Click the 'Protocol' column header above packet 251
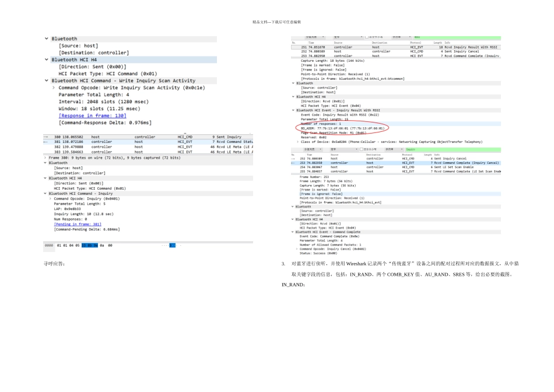Image resolution: width=554 pixels, height=392 pixels. (x=415, y=43)
